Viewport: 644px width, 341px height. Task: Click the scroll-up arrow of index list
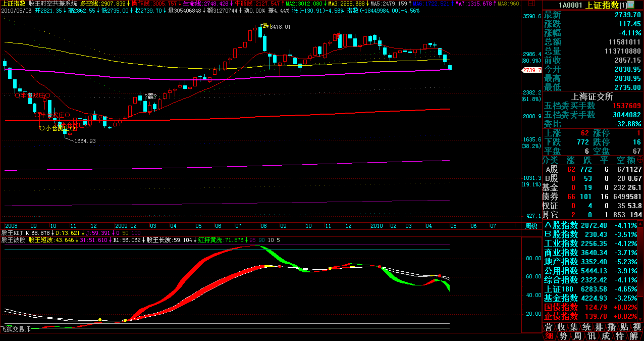click(x=640, y=224)
